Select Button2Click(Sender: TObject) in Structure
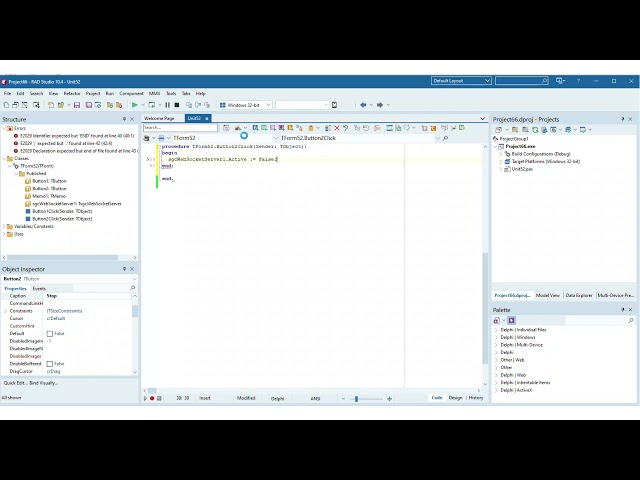Image resolution: width=640 pixels, height=480 pixels. [62, 219]
